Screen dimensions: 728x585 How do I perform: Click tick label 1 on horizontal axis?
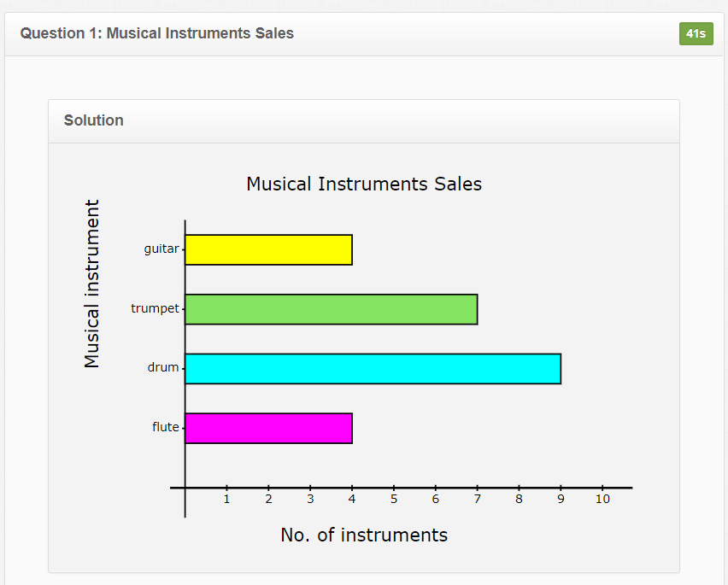tap(226, 500)
